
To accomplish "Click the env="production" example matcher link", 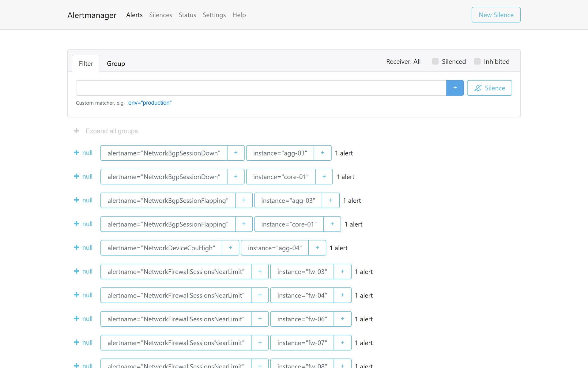I will [150, 103].
